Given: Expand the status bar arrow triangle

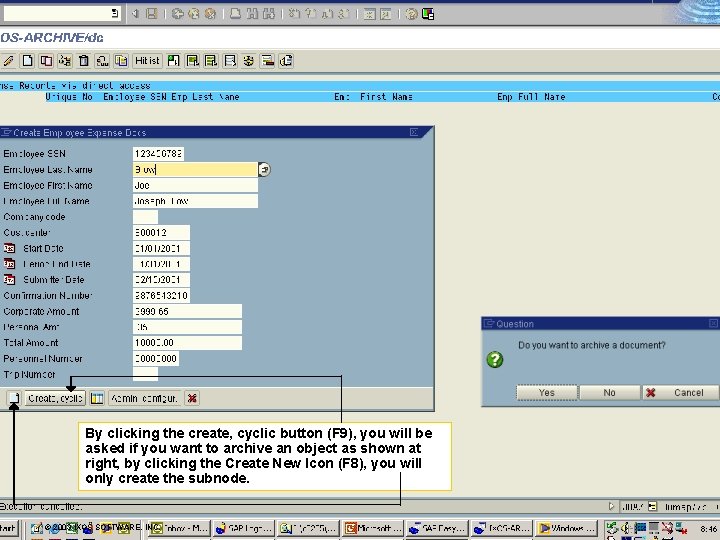Looking at the screenshot, I should (611, 506).
